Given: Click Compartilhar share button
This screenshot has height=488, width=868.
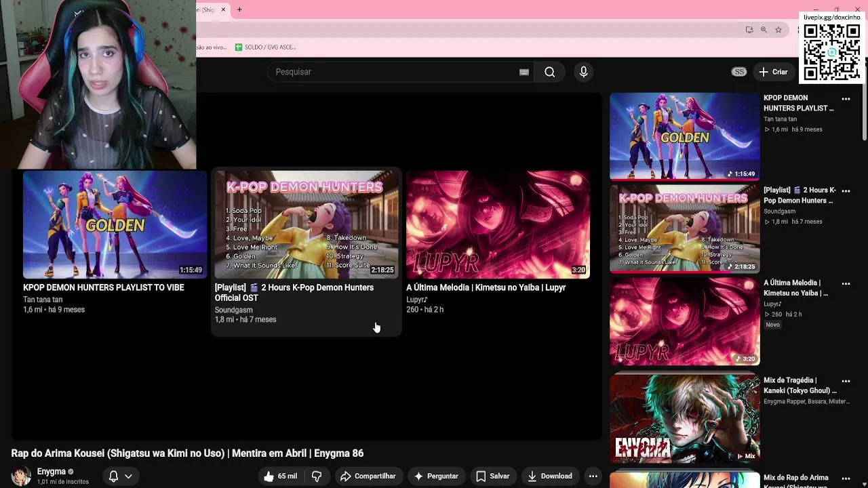Looking at the screenshot, I should [x=368, y=476].
